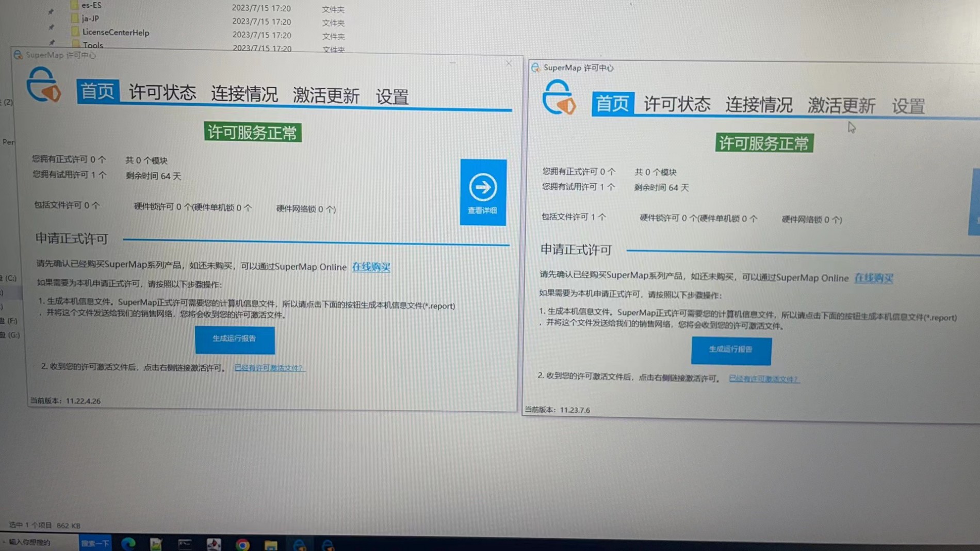Open 设置 tab in right window
This screenshot has width=980, height=551.
click(x=908, y=106)
